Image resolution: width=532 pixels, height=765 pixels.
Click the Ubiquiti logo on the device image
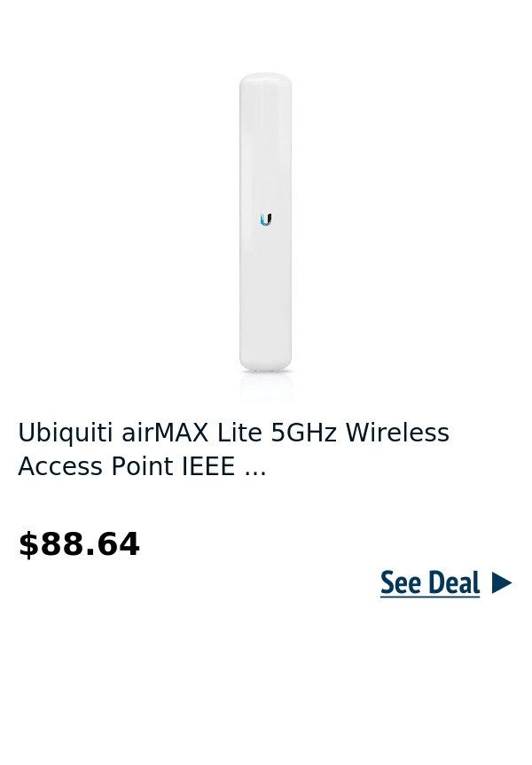[266, 219]
